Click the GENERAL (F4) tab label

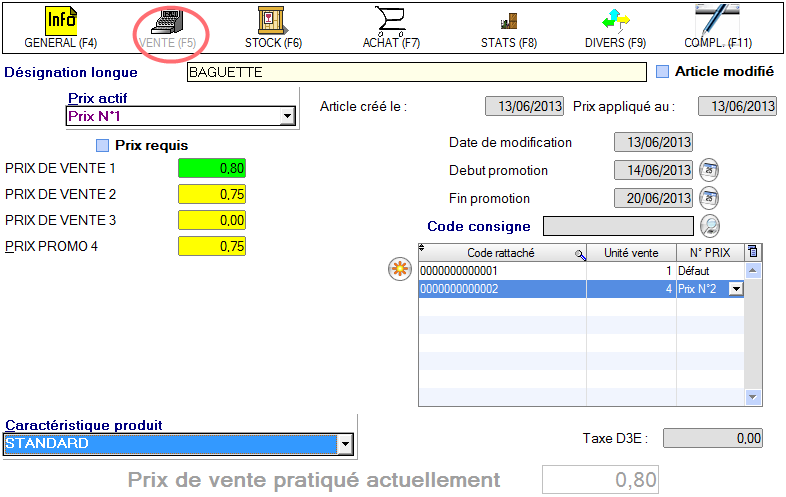61,43
